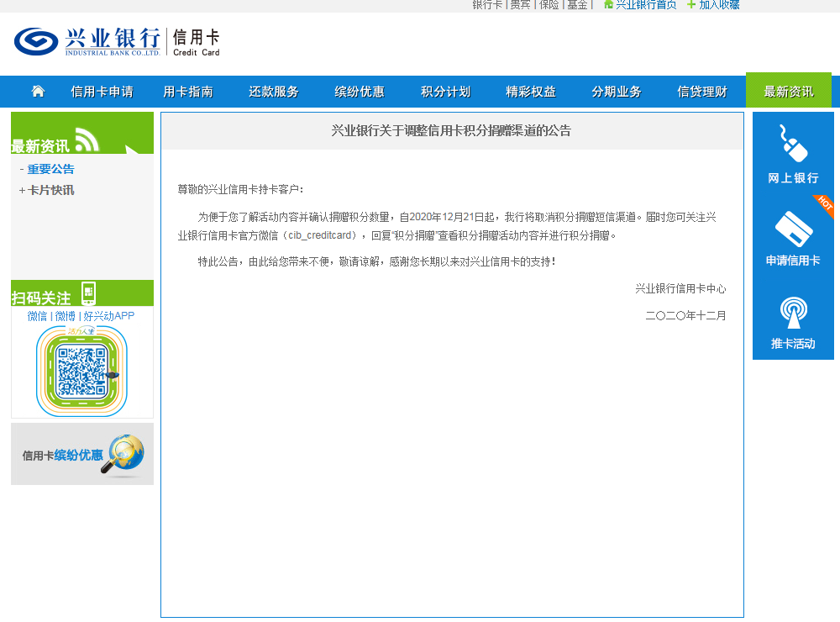This screenshot has width=840, height=622.
Task: Click the 申请信用卡 label
Action: [793, 261]
